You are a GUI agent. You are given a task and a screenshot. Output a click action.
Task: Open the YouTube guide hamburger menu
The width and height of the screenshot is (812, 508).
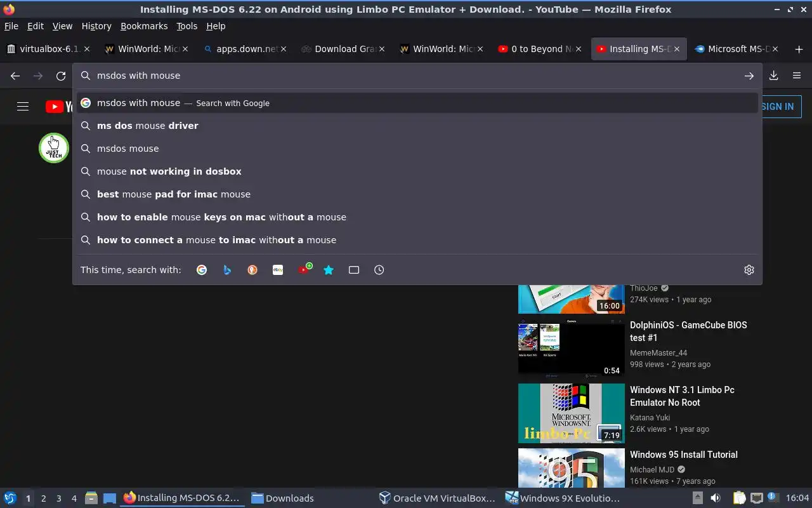tap(23, 107)
